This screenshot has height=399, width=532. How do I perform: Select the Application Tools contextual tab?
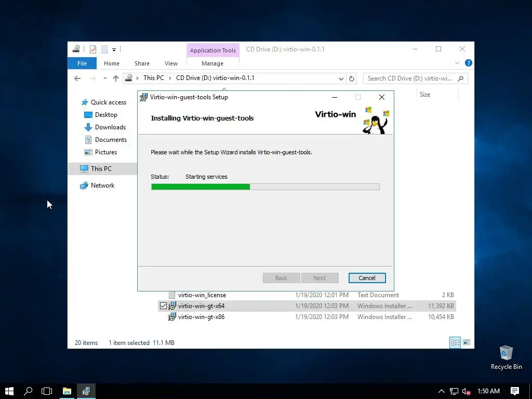pos(212,50)
